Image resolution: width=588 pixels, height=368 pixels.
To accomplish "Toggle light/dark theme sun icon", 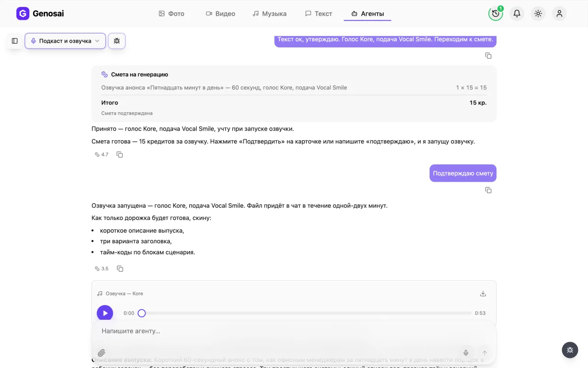I will pos(538,14).
